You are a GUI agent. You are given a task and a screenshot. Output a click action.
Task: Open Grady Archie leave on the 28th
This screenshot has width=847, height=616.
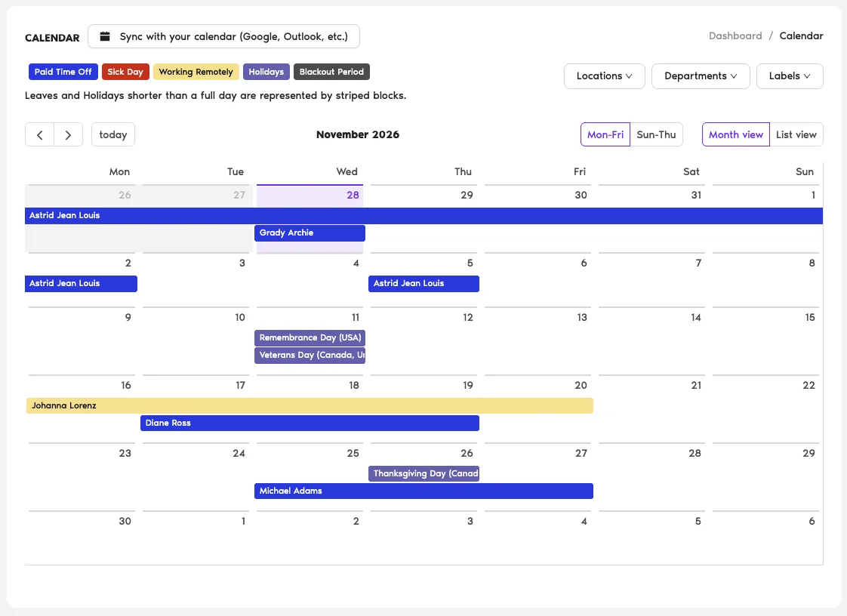(310, 233)
